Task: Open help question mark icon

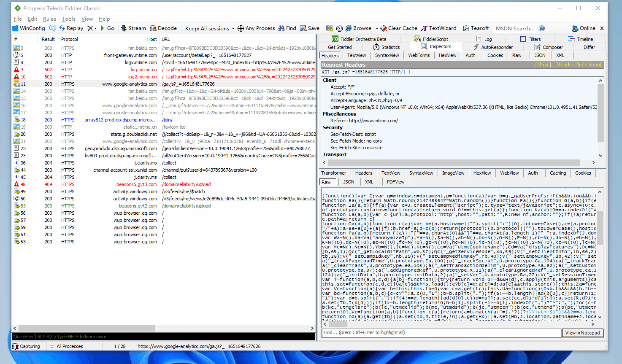Action: tap(542, 28)
